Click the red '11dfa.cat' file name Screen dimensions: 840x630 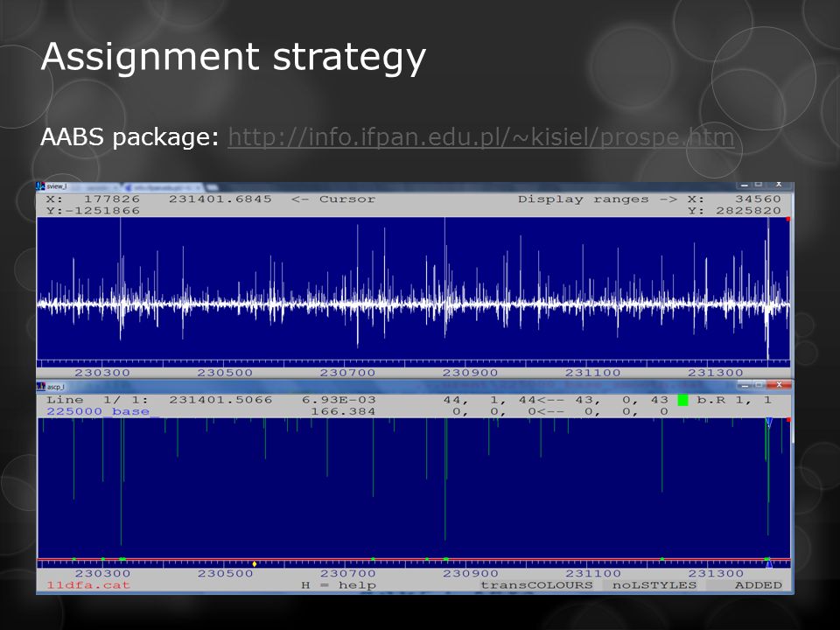[88, 585]
